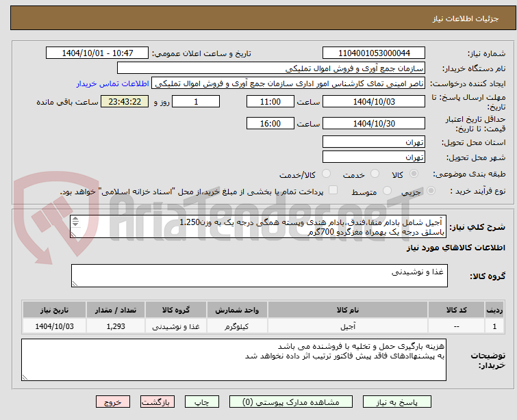Click the پاسخ به نیاز button

click(397, 402)
